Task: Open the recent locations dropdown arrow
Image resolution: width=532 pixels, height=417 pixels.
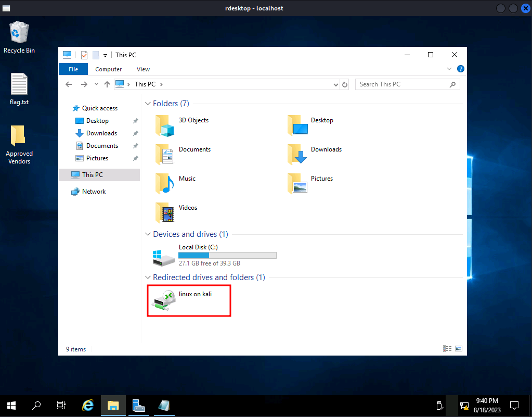Action: pos(96,84)
